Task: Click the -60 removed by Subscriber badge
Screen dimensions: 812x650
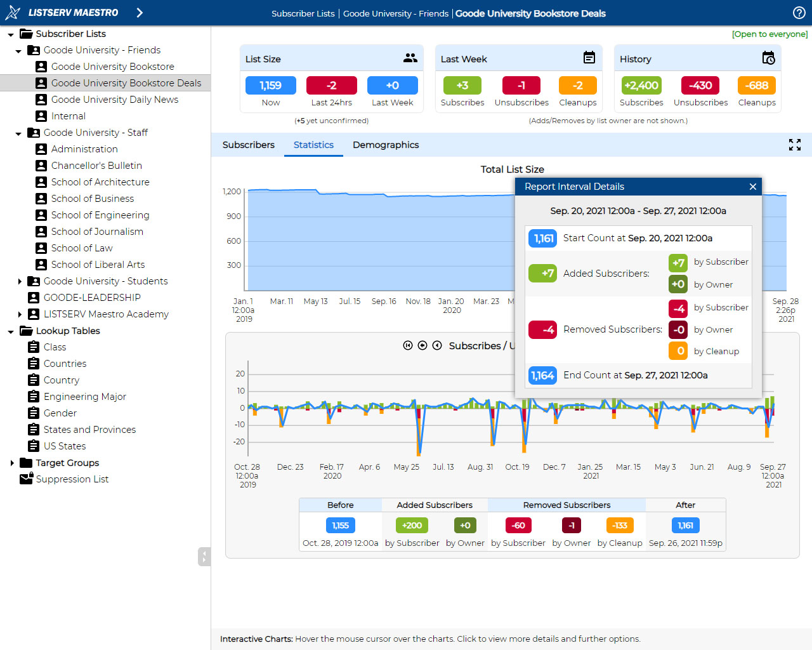Action: tap(518, 526)
